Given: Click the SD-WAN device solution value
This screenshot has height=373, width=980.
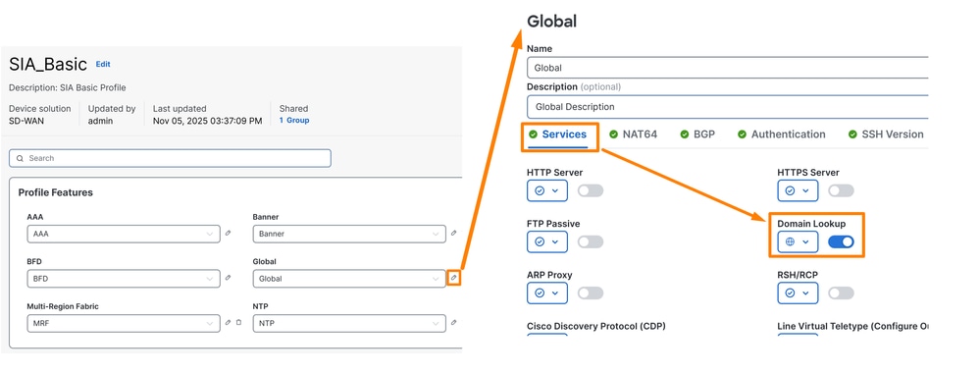Looking at the screenshot, I should click(26, 120).
